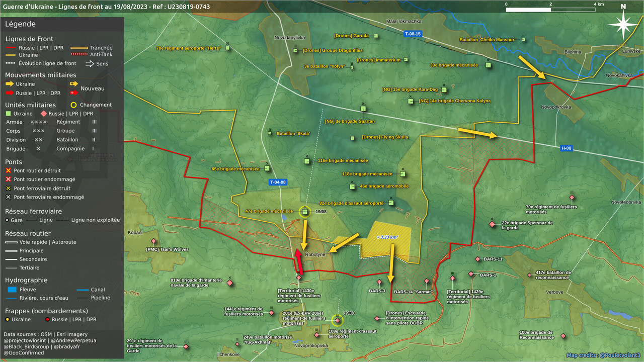
Task: Click the T-08-15 road shield
Action: pos(413,34)
